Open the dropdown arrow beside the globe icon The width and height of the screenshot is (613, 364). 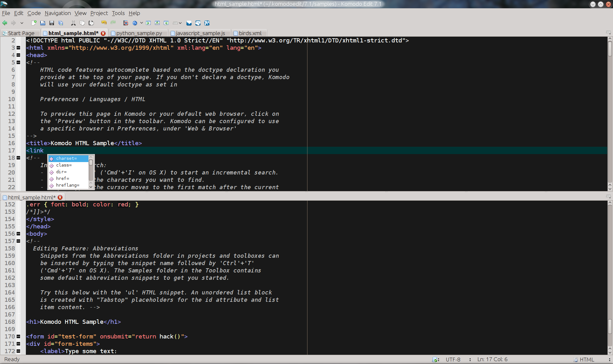141,23
